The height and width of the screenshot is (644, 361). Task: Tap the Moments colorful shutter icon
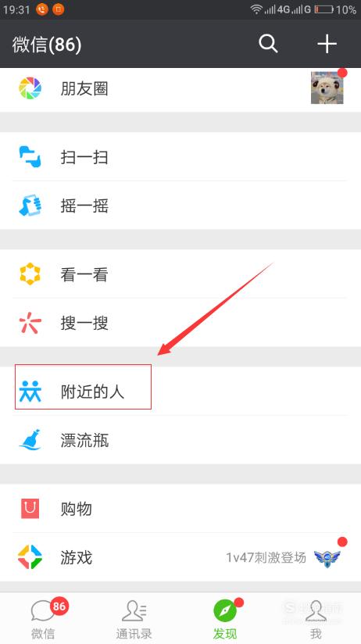point(30,88)
